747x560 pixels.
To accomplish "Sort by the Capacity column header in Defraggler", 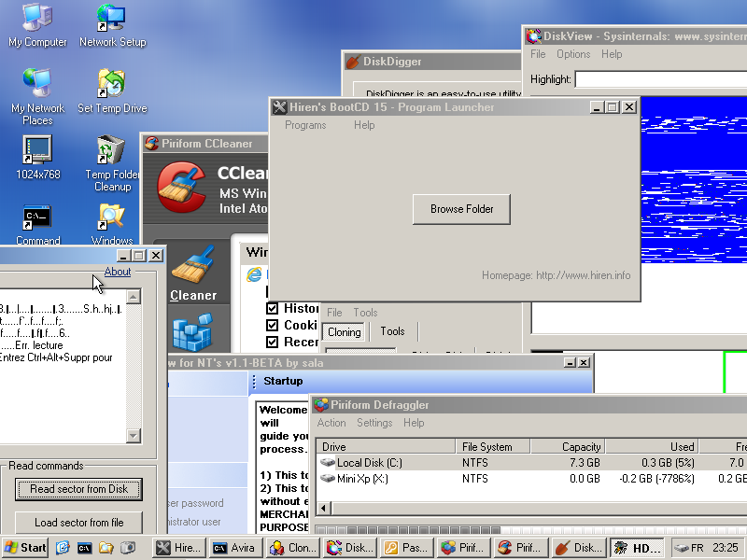I will click(568, 447).
